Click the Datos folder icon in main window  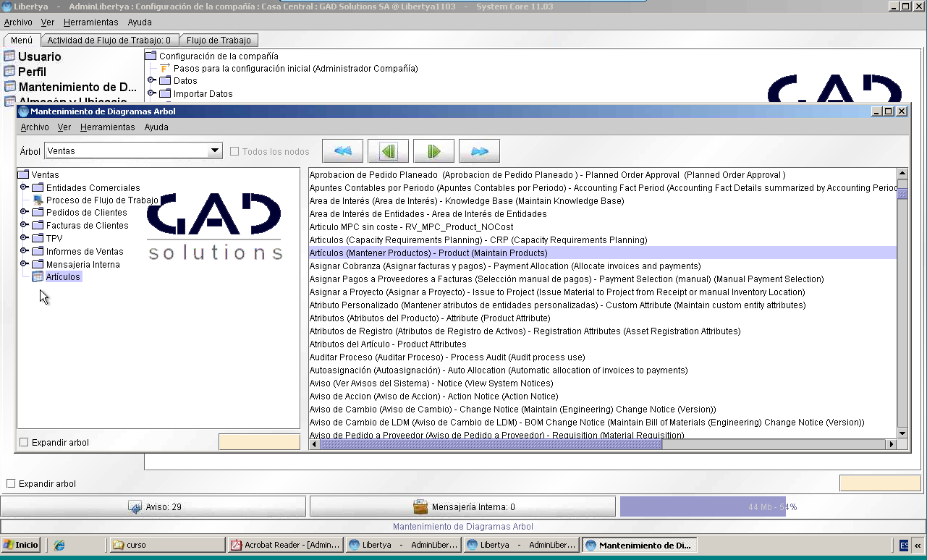(x=165, y=81)
